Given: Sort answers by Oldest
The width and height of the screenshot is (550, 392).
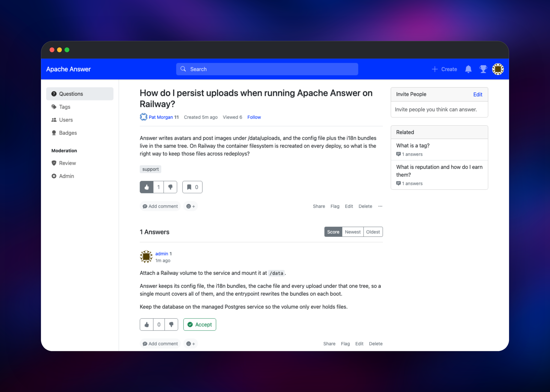Looking at the screenshot, I should (373, 232).
